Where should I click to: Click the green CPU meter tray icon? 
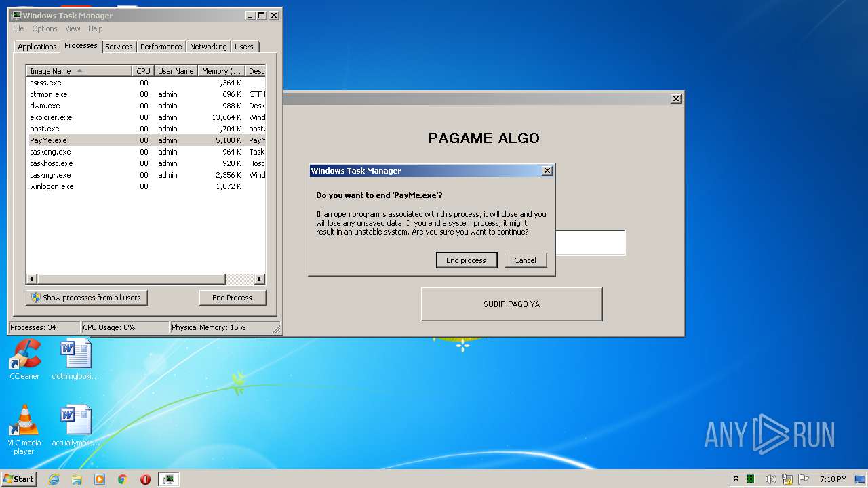pos(751,479)
